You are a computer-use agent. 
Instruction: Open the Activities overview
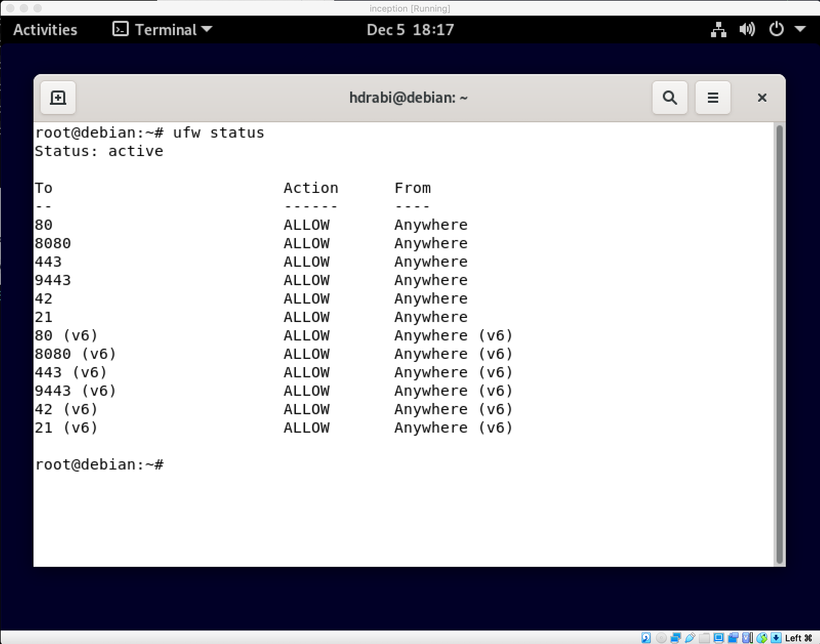click(45, 29)
